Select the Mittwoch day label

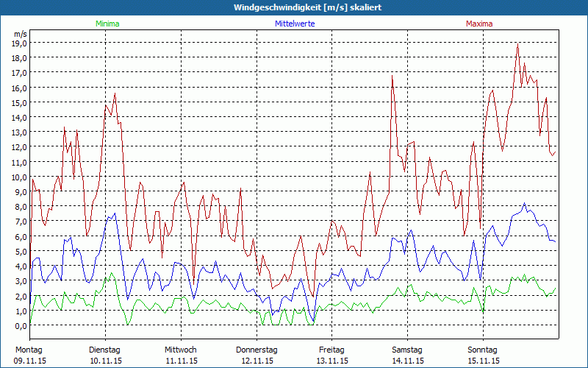point(181,350)
